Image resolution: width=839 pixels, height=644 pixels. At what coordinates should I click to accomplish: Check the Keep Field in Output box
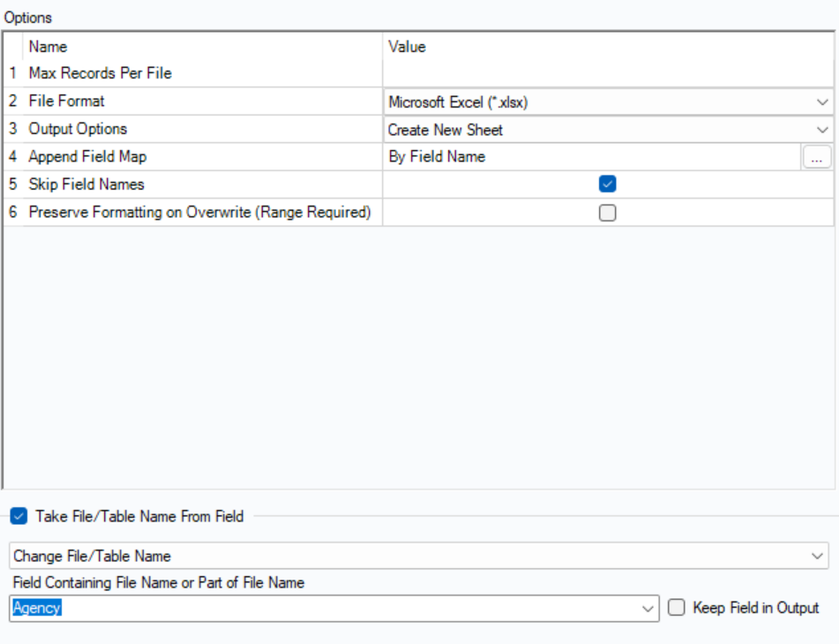[x=677, y=608]
